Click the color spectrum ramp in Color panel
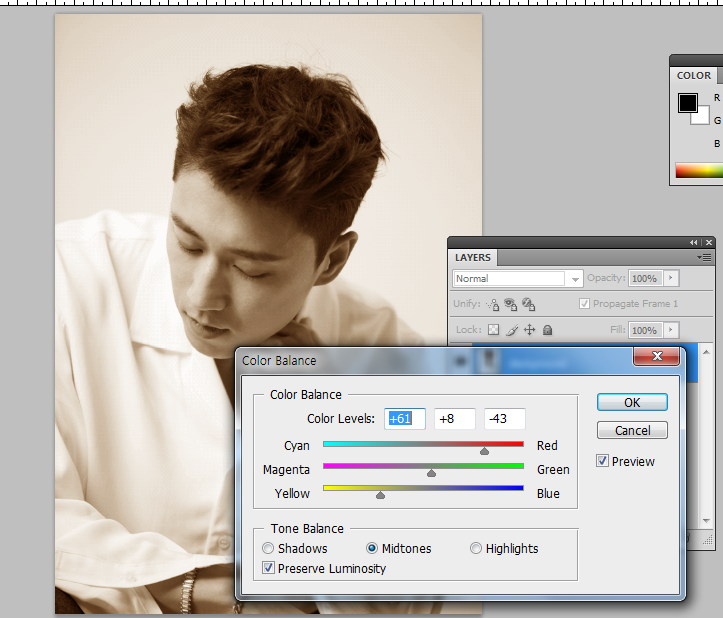 click(699, 170)
